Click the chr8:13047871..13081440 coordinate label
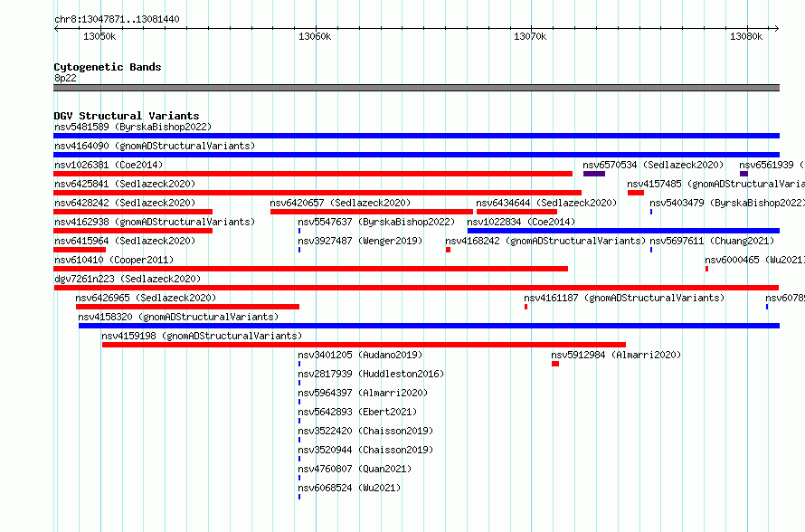The height and width of the screenshot is (532, 805). [x=117, y=20]
